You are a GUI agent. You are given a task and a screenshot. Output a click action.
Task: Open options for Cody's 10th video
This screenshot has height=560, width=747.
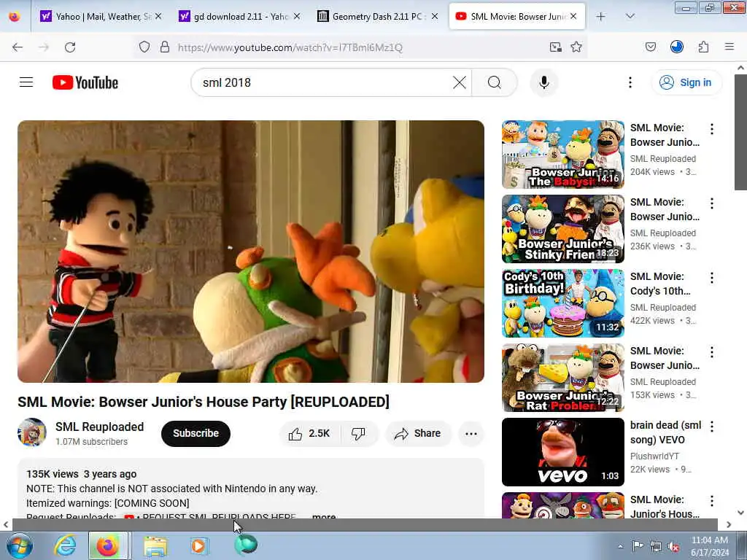(712, 278)
